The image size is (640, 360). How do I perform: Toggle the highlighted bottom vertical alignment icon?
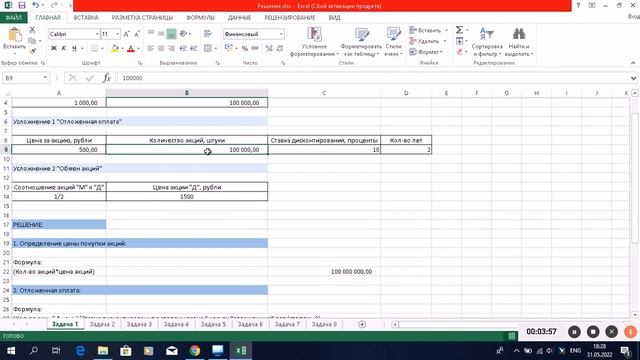point(171,34)
